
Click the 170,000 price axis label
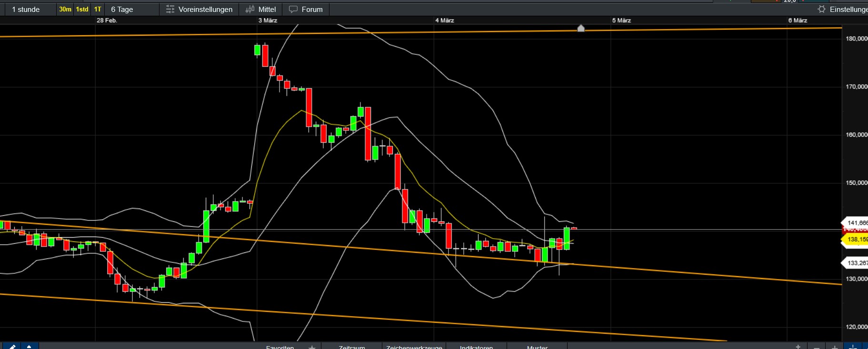(857, 87)
